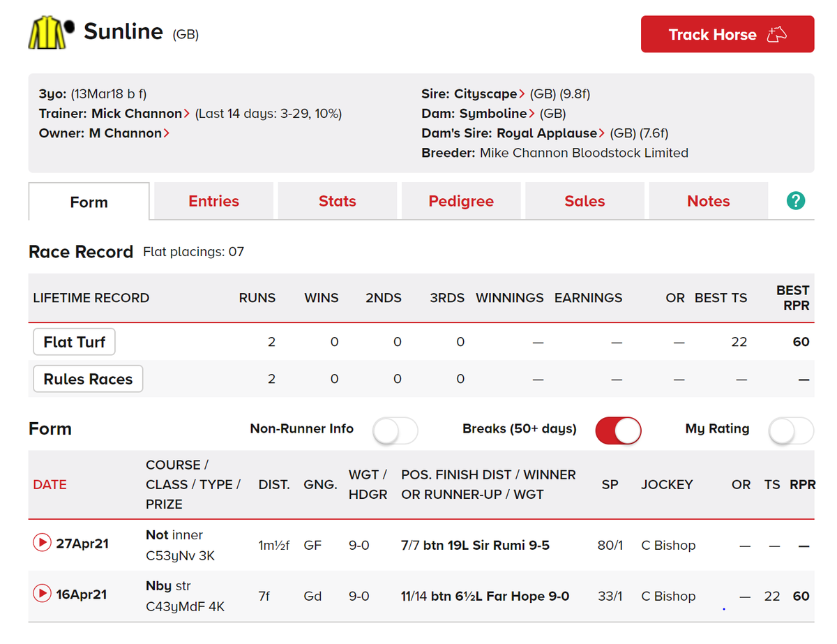Toggle Non-Runner Info switch
The image size is (837, 644).
tap(395, 430)
